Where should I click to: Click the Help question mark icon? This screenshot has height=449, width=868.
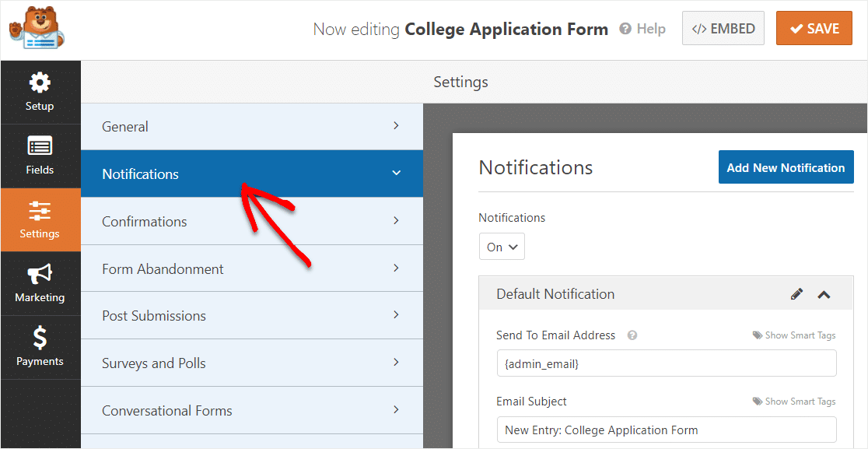click(x=625, y=29)
